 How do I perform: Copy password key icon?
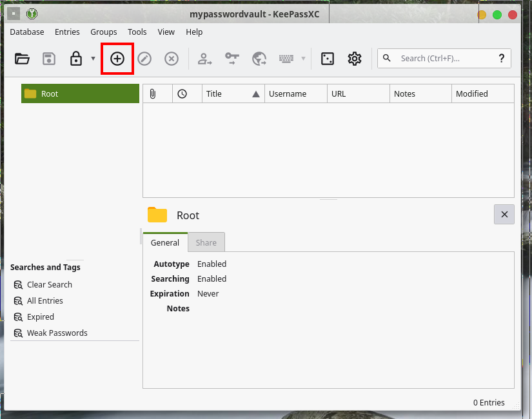point(232,59)
